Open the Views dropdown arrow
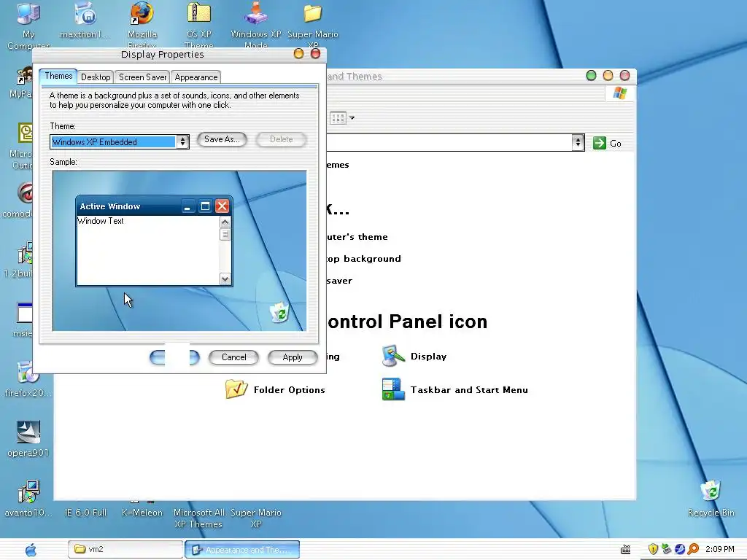Image resolution: width=747 pixels, height=560 pixels. (x=352, y=117)
